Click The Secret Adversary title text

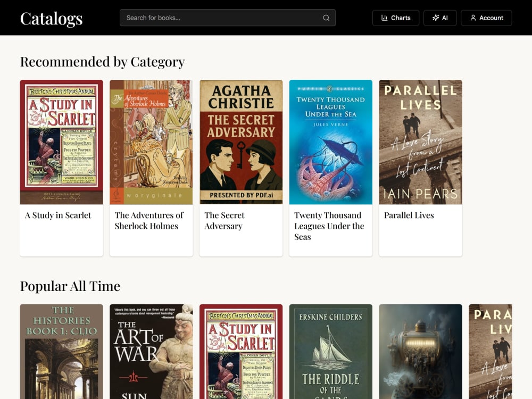(x=225, y=221)
